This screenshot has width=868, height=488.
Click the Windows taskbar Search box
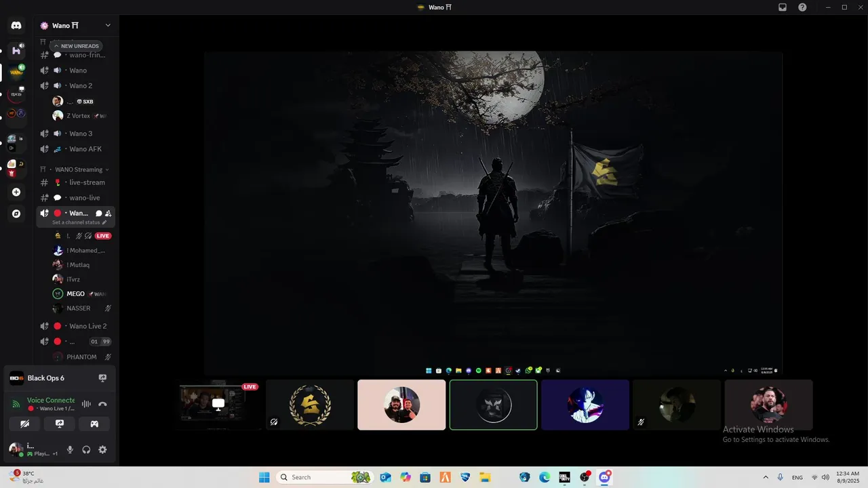point(325,477)
